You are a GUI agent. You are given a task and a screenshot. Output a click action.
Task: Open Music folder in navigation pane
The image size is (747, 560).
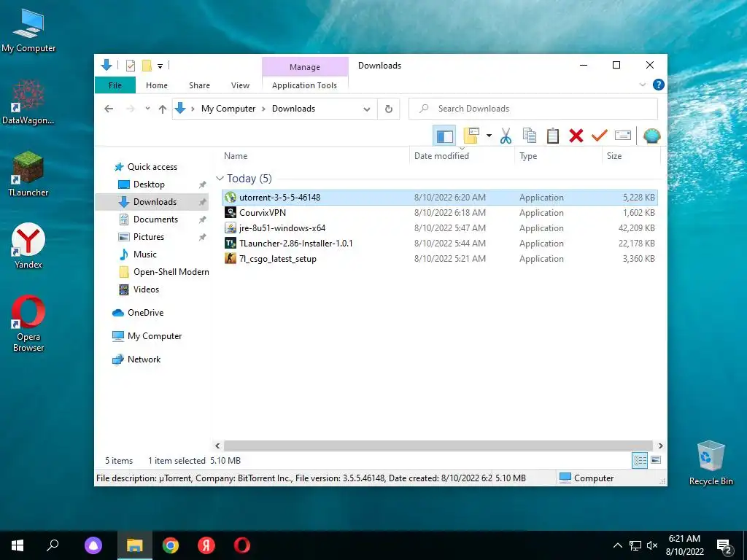tap(145, 254)
